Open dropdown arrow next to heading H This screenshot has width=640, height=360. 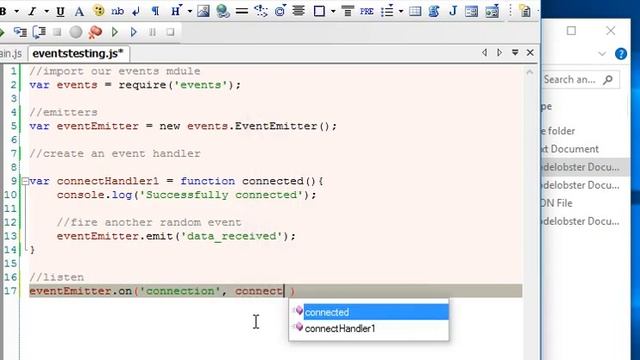[x=190, y=11]
